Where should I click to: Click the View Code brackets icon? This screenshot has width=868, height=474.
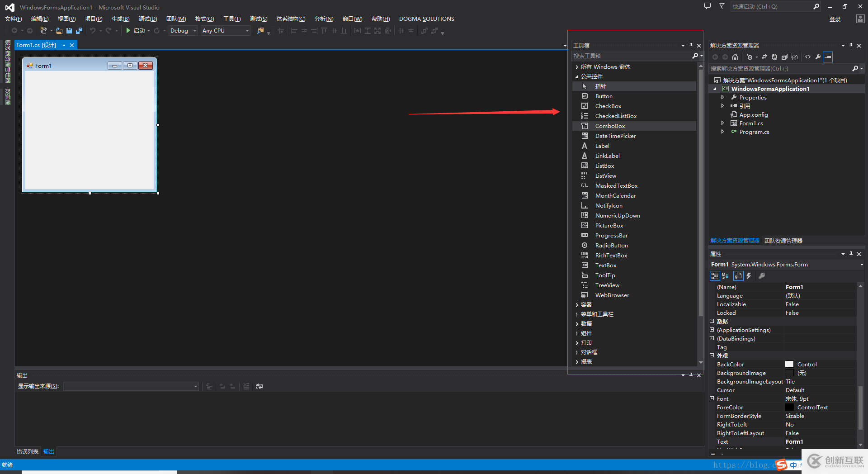[808, 57]
